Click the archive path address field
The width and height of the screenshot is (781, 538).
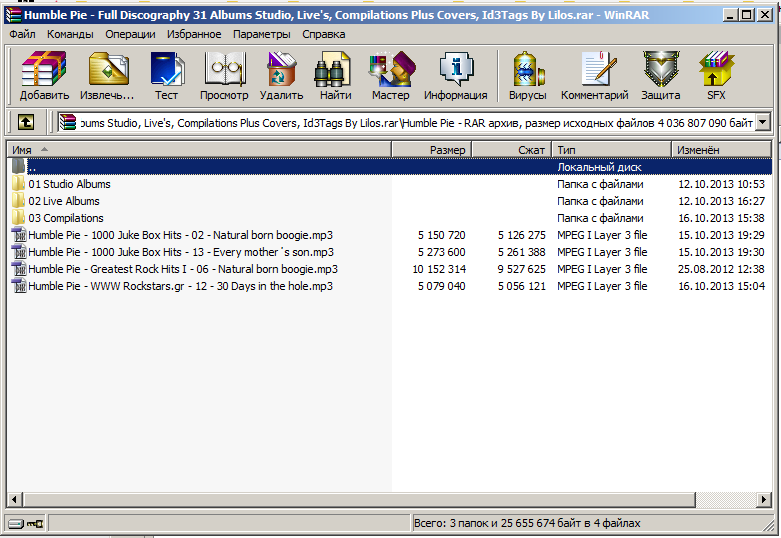(x=414, y=122)
